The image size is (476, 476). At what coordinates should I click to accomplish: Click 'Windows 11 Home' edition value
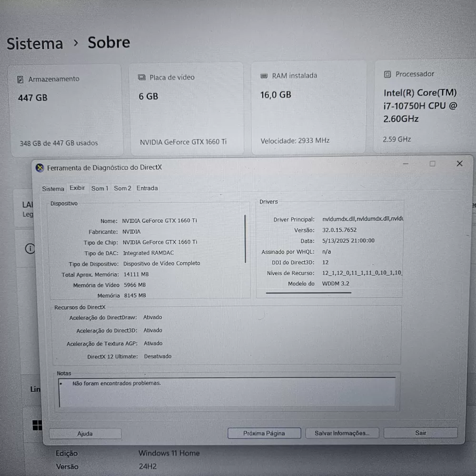pos(169,453)
